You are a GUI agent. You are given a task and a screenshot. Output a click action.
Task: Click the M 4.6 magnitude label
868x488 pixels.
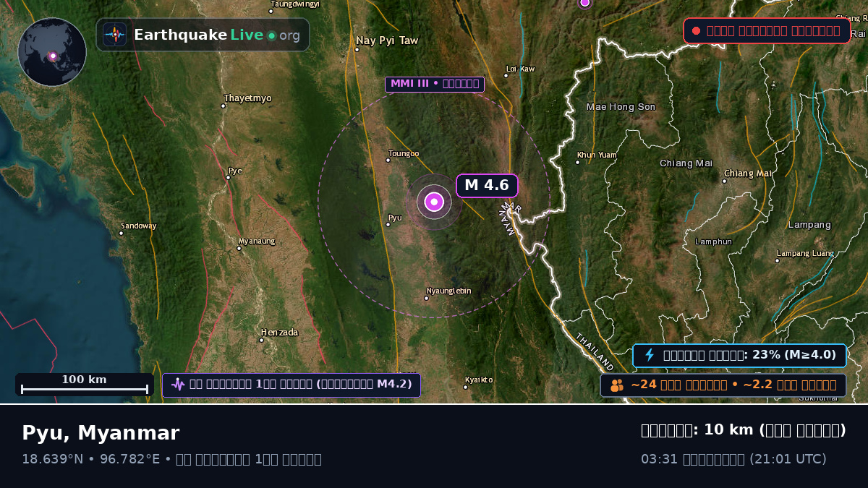tap(487, 186)
